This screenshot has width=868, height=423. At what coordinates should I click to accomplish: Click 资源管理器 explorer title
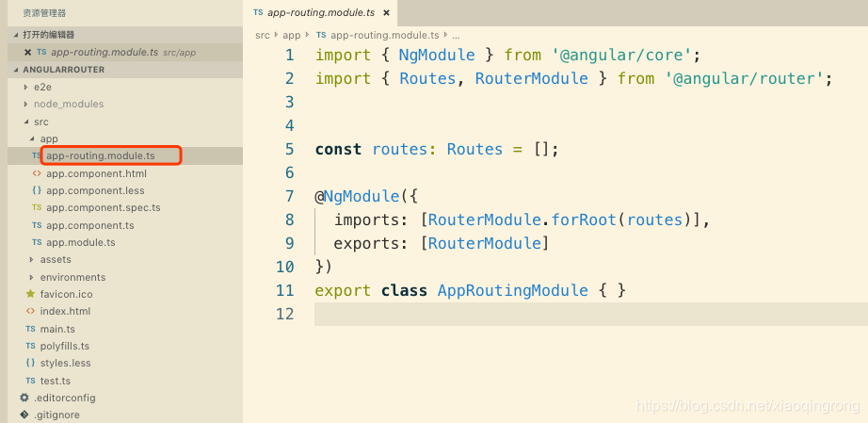(x=44, y=13)
